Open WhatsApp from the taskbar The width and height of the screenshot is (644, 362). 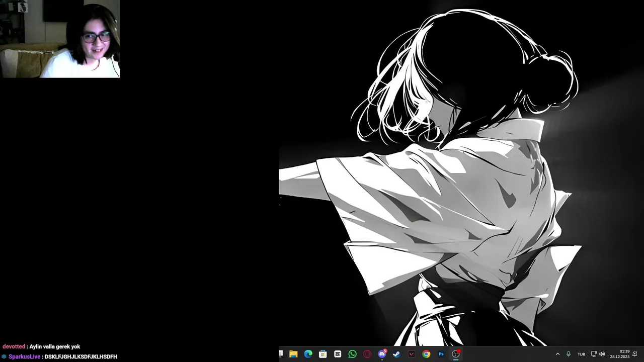(x=352, y=354)
